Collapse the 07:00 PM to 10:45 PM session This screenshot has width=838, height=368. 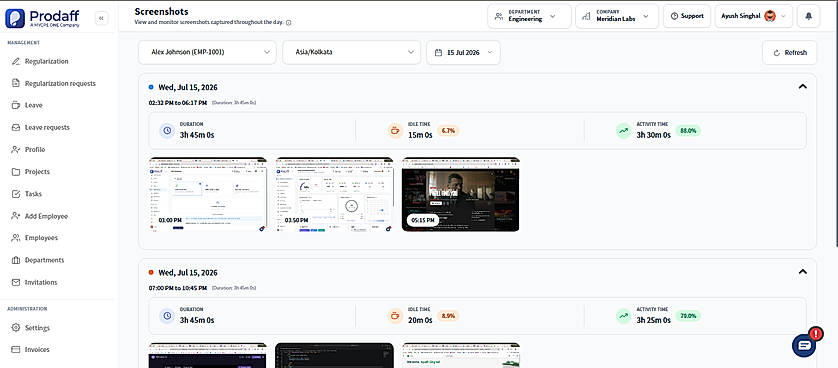802,272
